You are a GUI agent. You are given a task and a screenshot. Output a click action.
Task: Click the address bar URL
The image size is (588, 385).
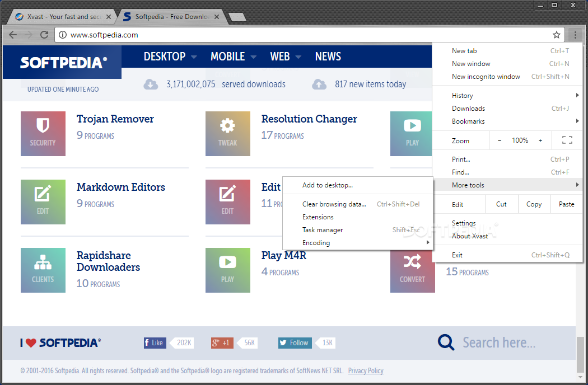(104, 35)
